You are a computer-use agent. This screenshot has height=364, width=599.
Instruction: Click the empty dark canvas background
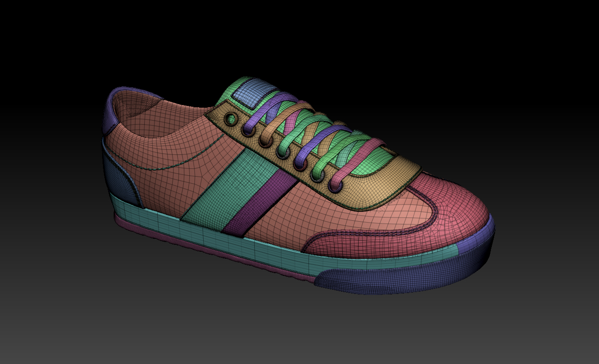point(464,70)
